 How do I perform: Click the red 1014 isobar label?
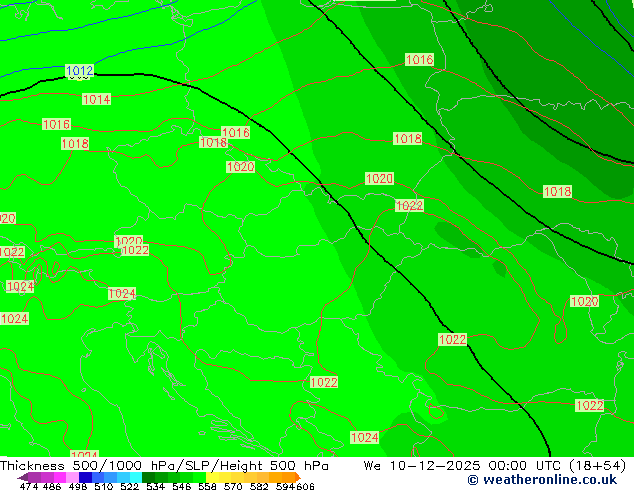point(96,99)
